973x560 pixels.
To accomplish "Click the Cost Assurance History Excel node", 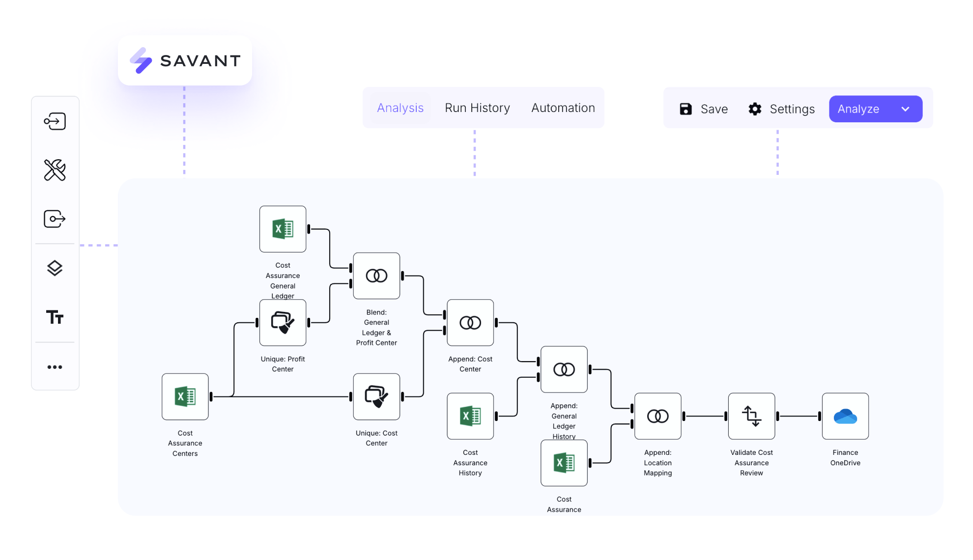I will pyautogui.click(x=470, y=416).
